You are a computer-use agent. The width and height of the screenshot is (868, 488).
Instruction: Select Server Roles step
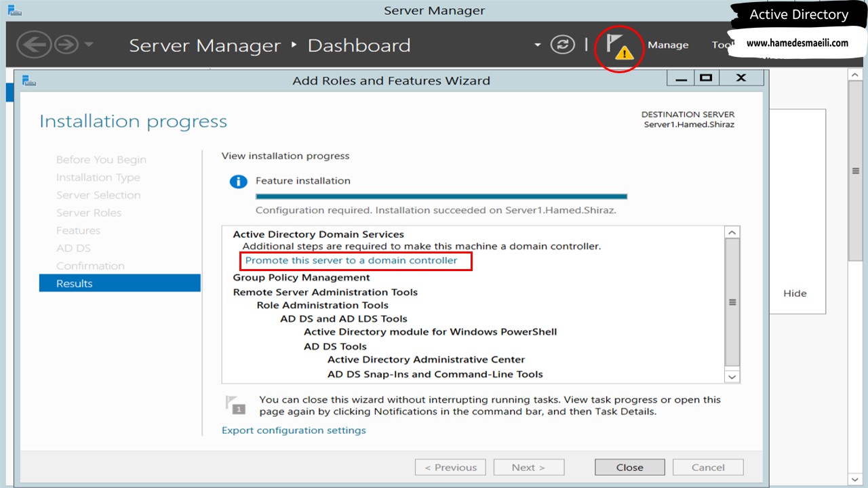pos(89,213)
